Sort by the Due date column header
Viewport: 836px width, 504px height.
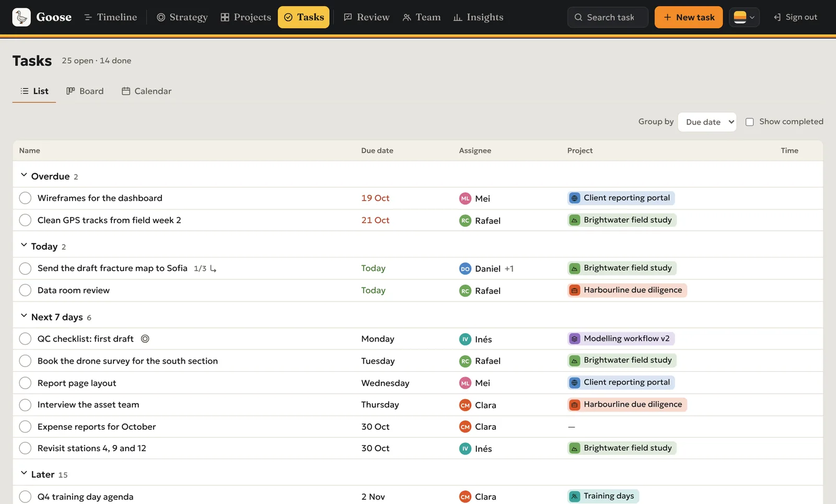point(377,150)
